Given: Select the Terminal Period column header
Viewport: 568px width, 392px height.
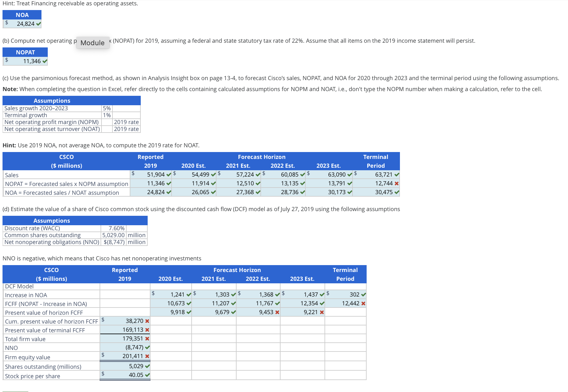Looking at the screenshot, I should pyautogui.click(x=375, y=161).
